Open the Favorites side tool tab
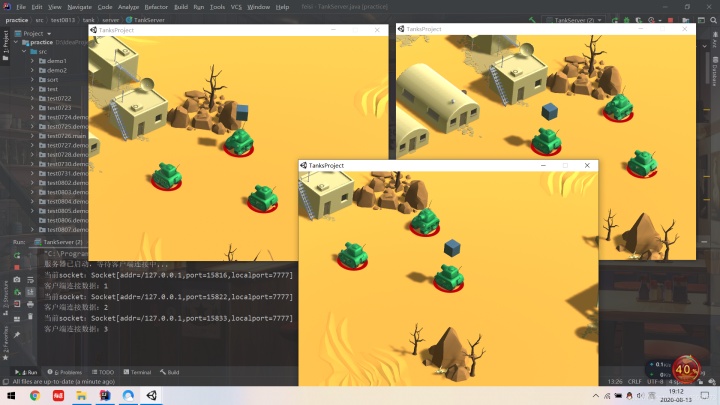Viewport: 720px width, 405px height. click(6, 343)
